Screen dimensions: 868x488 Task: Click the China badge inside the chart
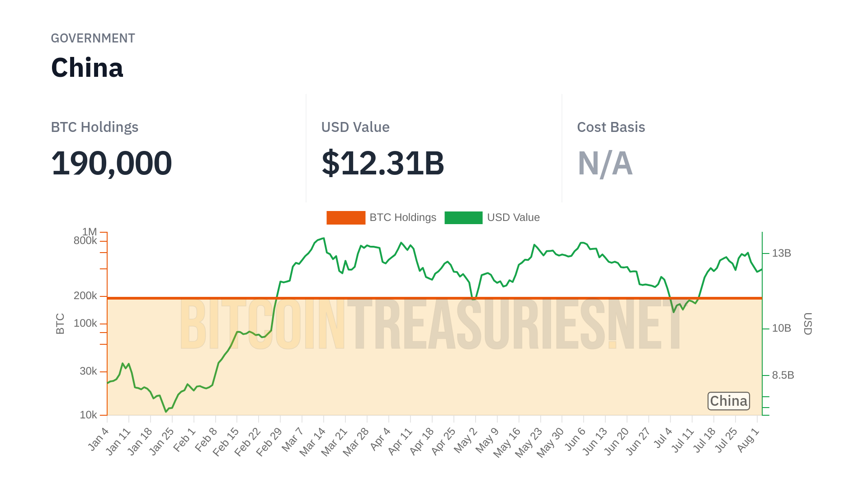click(728, 401)
